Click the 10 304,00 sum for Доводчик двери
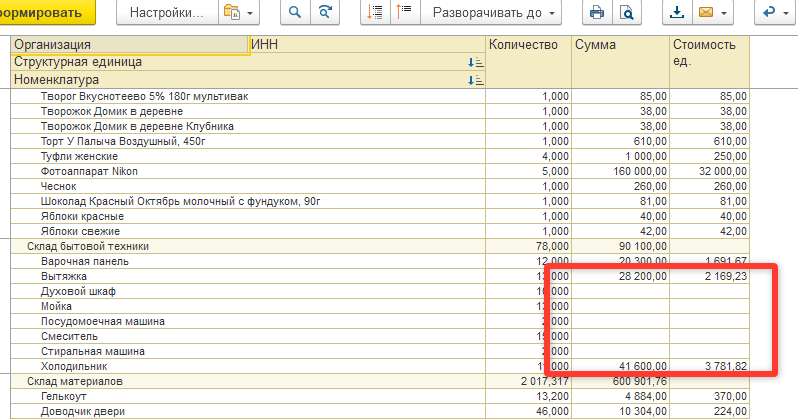 (620, 411)
